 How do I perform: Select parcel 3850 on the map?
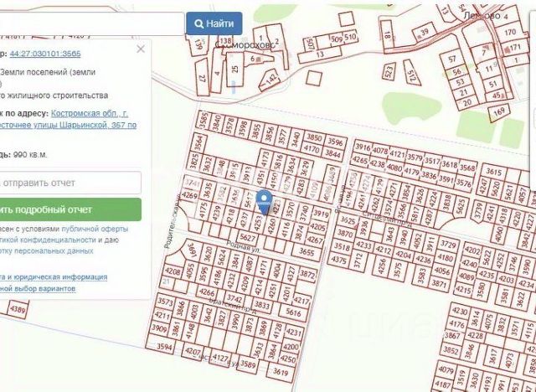click(x=314, y=137)
